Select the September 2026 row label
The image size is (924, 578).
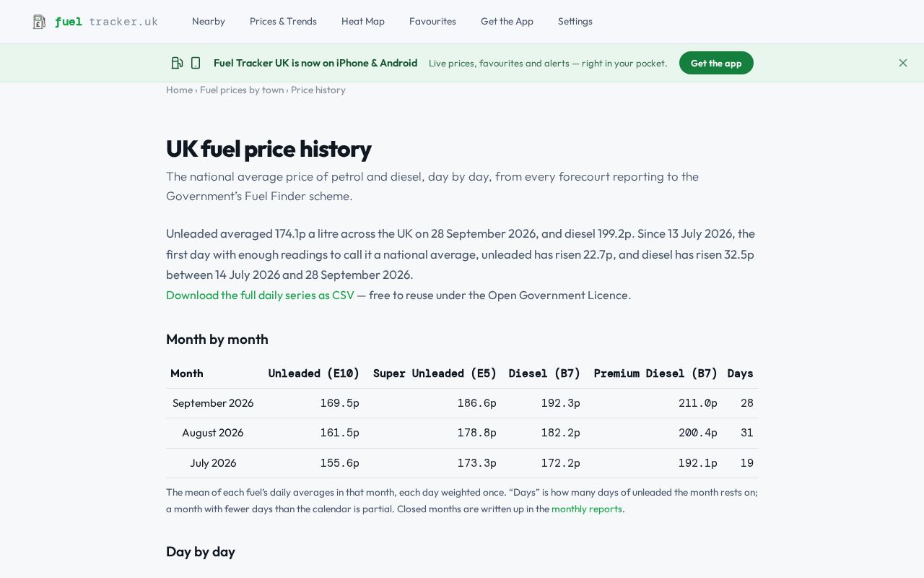click(x=213, y=403)
